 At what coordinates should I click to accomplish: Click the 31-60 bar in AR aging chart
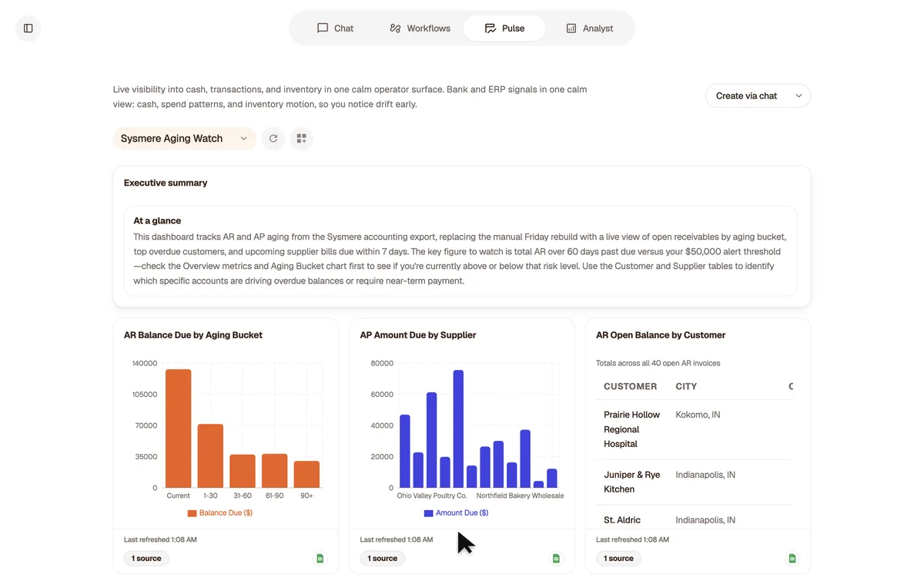pyautogui.click(x=243, y=471)
